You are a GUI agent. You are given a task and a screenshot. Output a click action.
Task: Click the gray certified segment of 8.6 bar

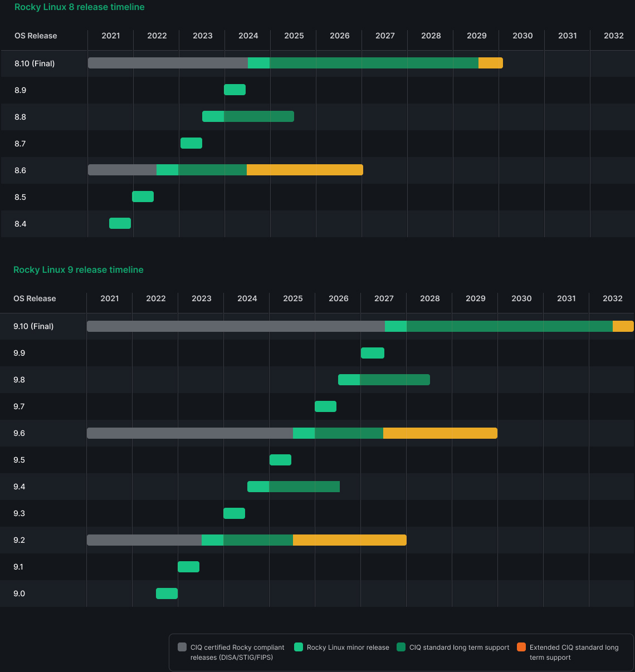(x=122, y=170)
